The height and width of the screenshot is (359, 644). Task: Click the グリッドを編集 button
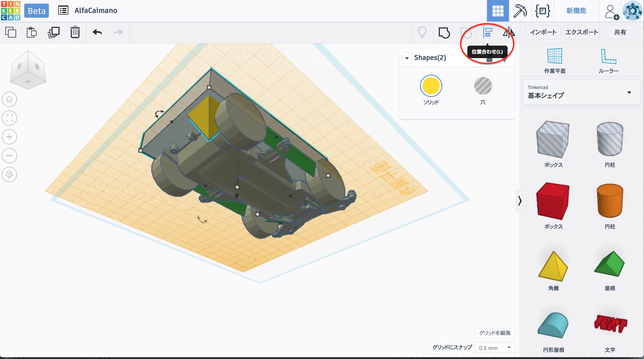point(494,333)
